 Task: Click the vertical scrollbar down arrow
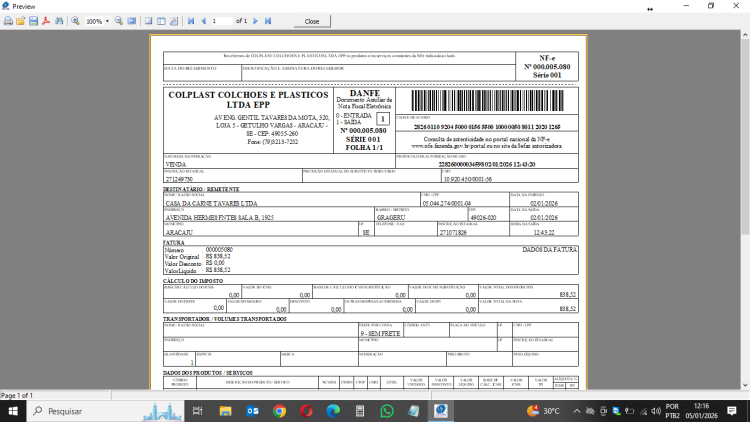pos(745,385)
